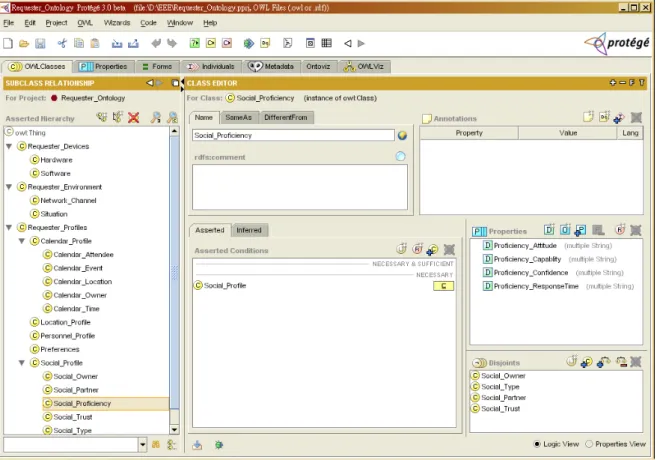657x460 pixels.
Task: Click the Copy icon in toolbar
Action: point(79,43)
